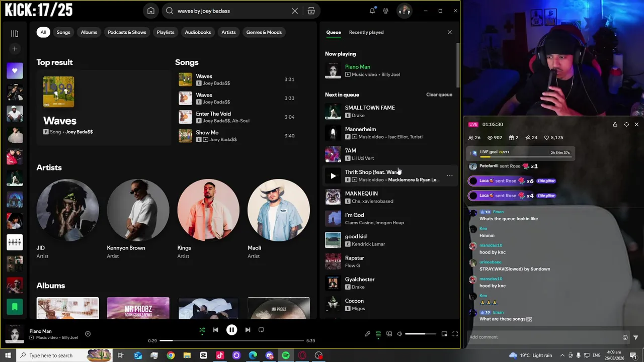
Task: Skip to the previous track
Action: [215, 330]
